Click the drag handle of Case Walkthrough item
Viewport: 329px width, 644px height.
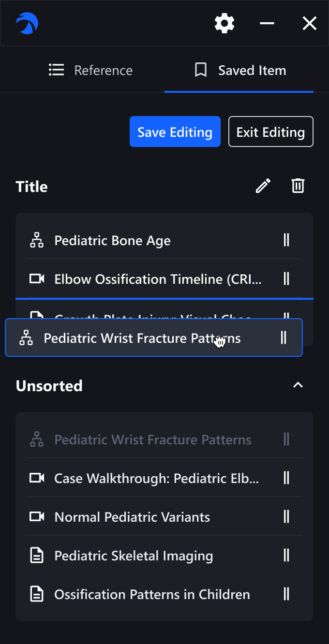(286, 478)
